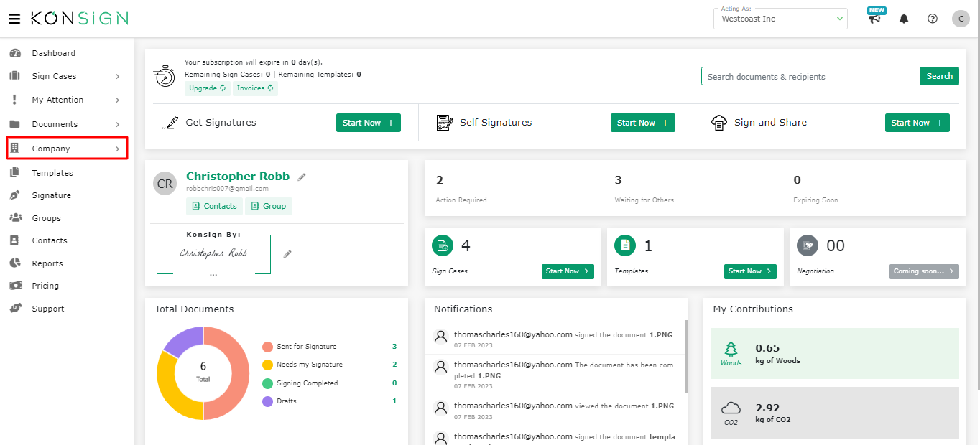Click the Upgrade link
Viewport: 980px width, 445px height.
[207, 88]
